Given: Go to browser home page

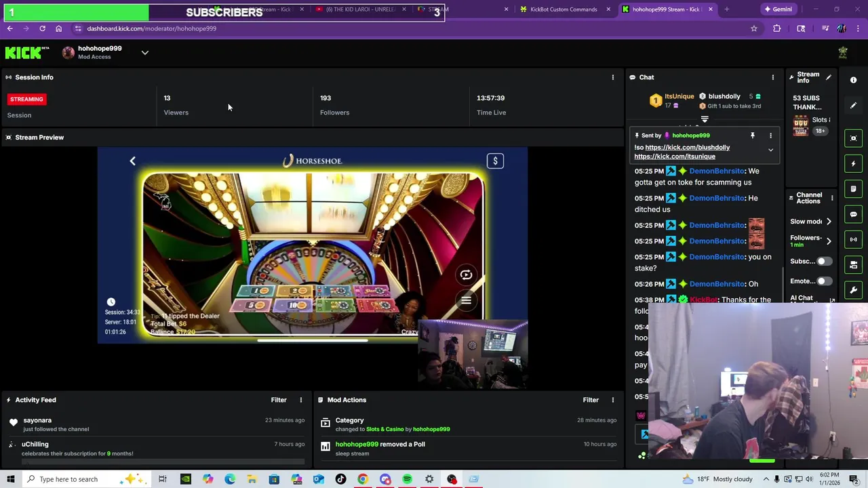Looking at the screenshot, I should (58, 28).
